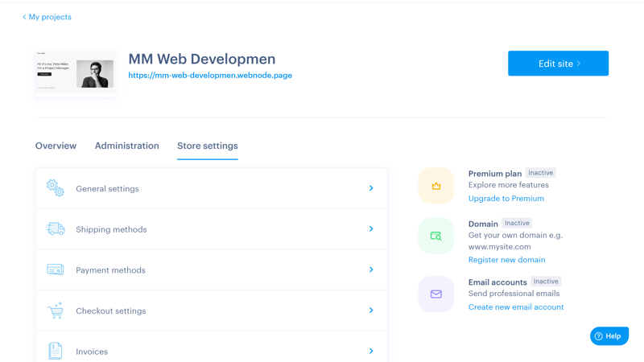Viewport: 644px width, 362px height.
Task: Click the Invoices label
Action: click(92, 352)
